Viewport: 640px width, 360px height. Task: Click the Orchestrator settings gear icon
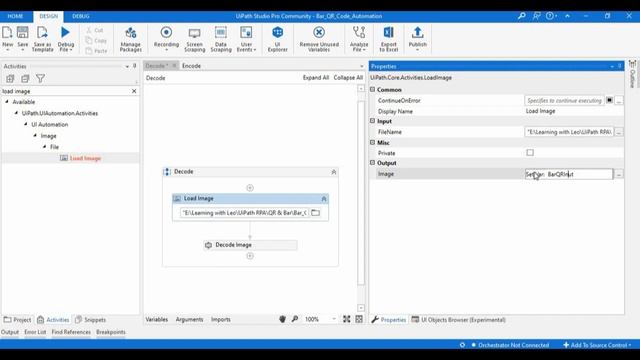(x=462, y=345)
